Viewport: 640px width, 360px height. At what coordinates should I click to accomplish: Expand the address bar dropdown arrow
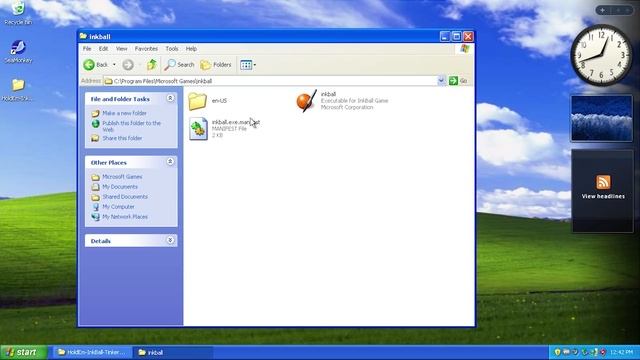tap(441, 81)
